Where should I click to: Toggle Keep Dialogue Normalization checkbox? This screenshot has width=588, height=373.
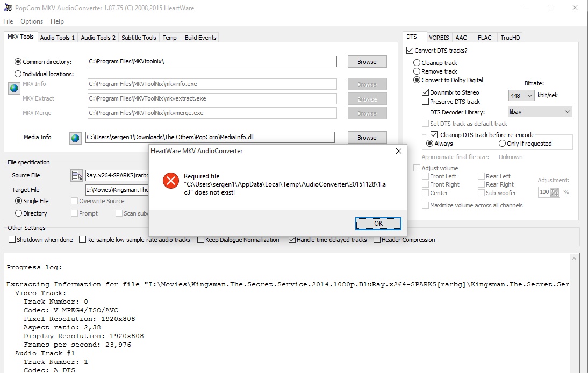[x=200, y=240]
